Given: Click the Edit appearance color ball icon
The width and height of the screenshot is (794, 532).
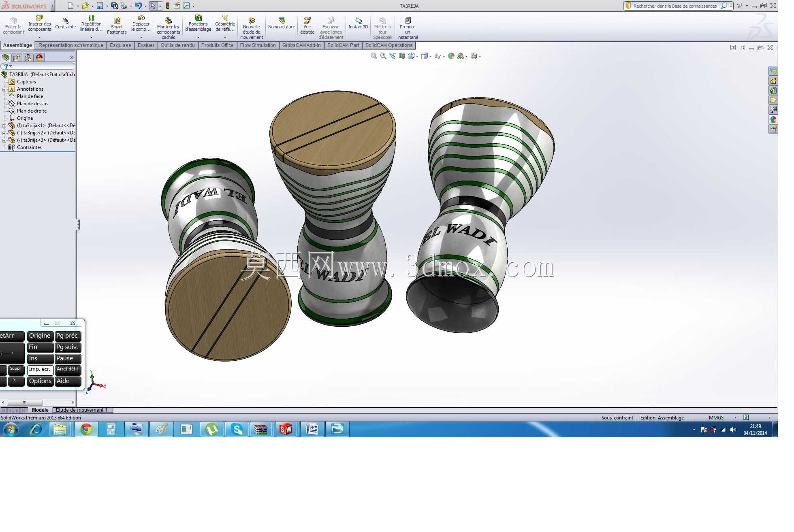Looking at the screenshot, I should 451,56.
